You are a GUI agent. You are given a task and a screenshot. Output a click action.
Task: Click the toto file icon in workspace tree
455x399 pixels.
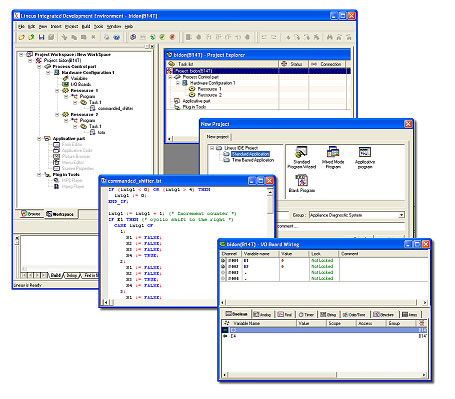click(x=93, y=132)
